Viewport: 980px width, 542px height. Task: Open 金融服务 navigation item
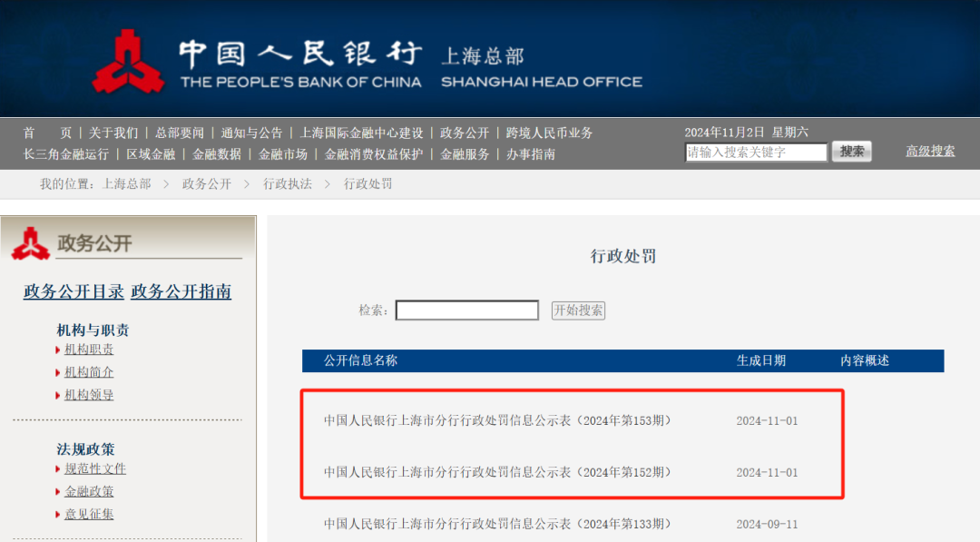465,153
